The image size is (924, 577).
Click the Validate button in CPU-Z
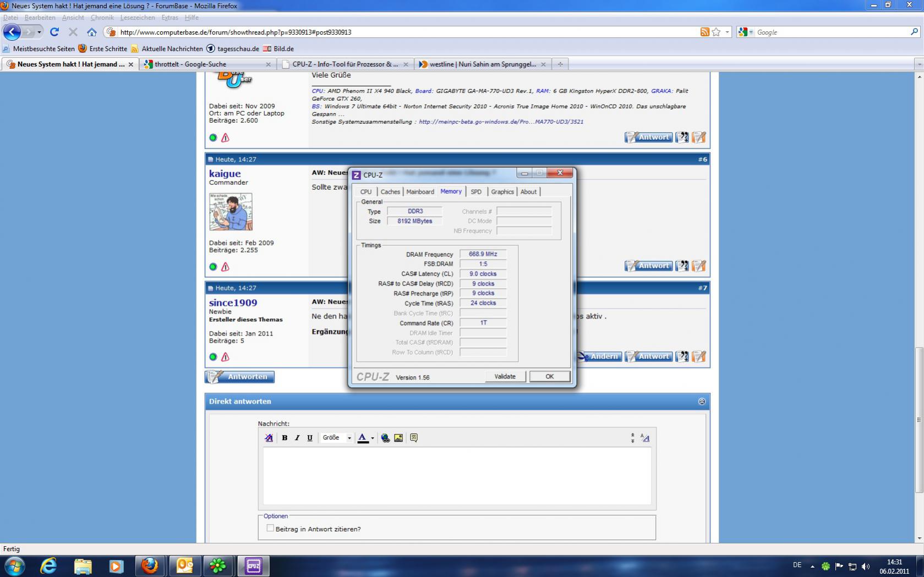click(505, 377)
